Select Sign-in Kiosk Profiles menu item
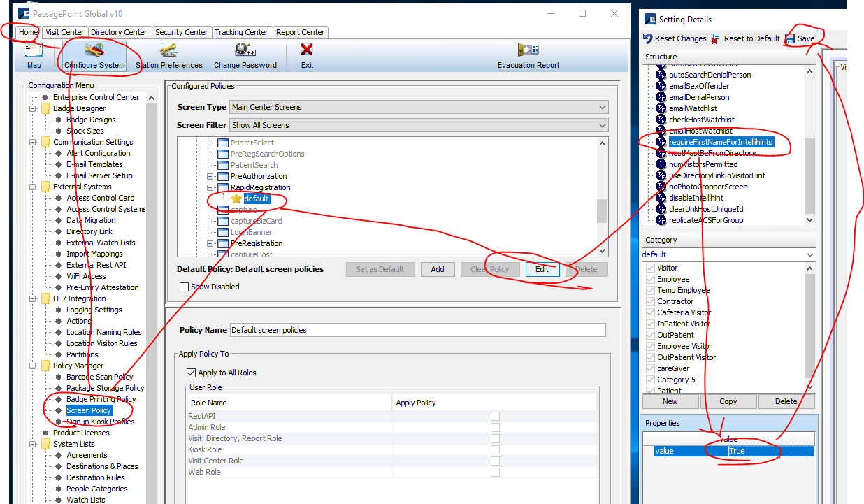Image resolution: width=864 pixels, height=504 pixels. [101, 422]
